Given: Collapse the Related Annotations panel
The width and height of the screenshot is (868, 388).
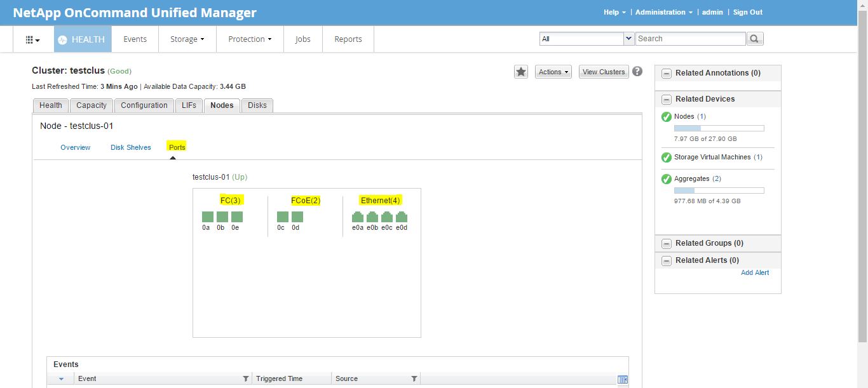Looking at the screenshot, I should pyautogui.click(x=666, y=73).
